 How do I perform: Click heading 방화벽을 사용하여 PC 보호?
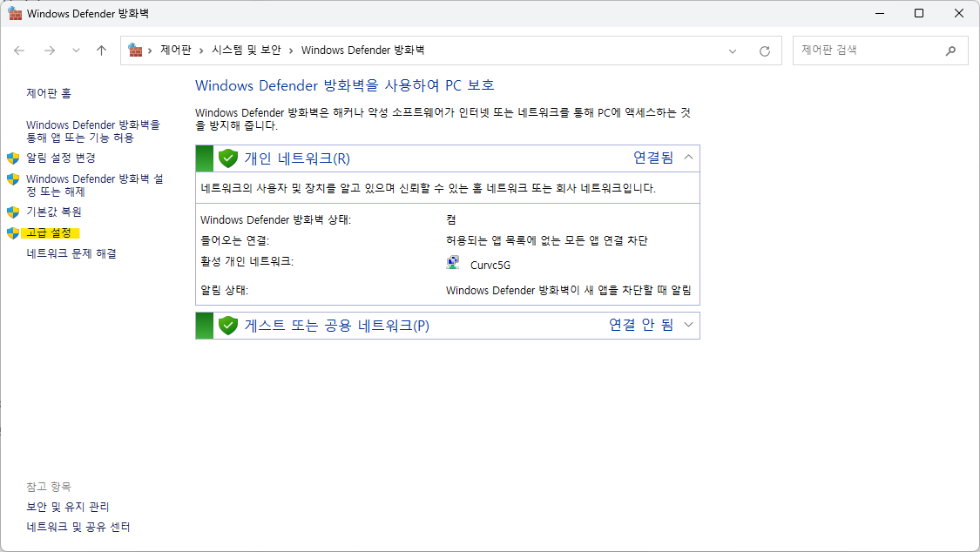coord(345,85)
